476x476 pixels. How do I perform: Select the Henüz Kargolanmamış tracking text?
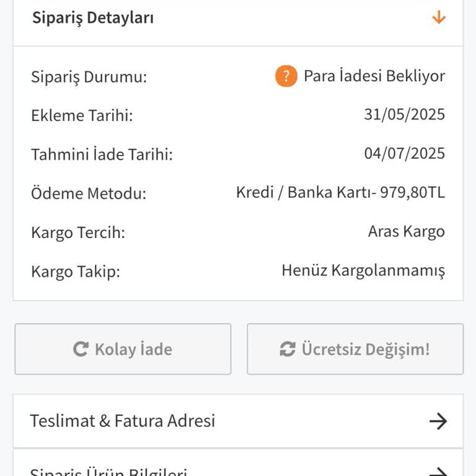[x=363, y=271]
